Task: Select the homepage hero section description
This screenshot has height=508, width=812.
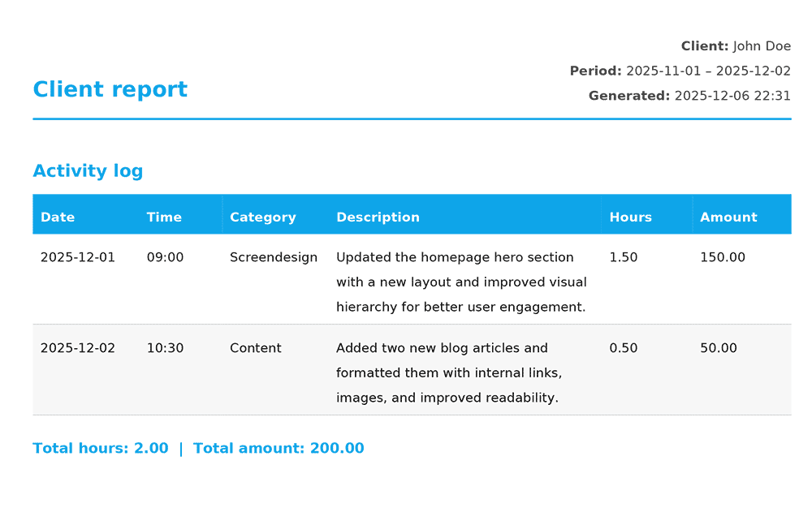Action: (x=461, y=282)
